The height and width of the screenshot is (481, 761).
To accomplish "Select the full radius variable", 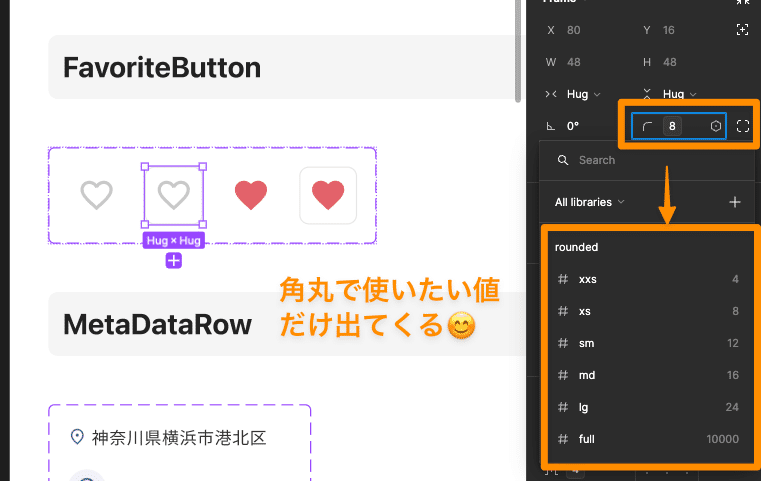I will pos(649,439).
